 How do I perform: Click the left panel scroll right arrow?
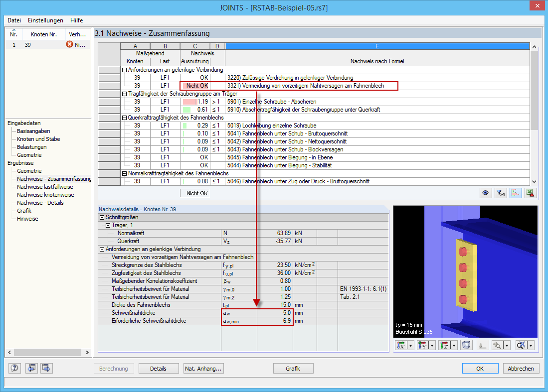tap(87, 353)
